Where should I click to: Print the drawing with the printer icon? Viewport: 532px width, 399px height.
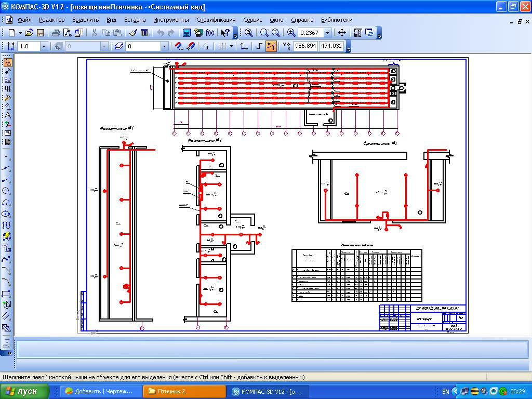click(56, 33)
